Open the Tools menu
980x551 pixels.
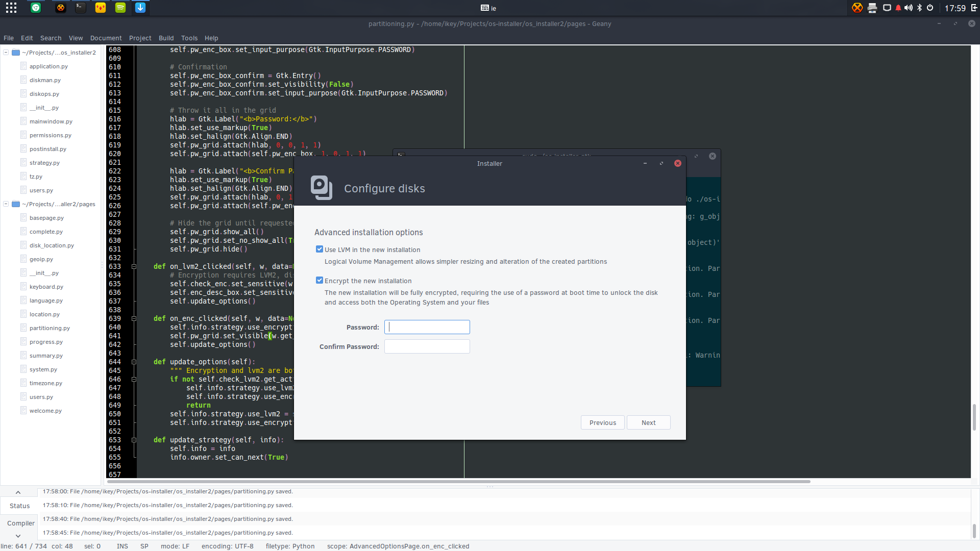tap(189, 38)
